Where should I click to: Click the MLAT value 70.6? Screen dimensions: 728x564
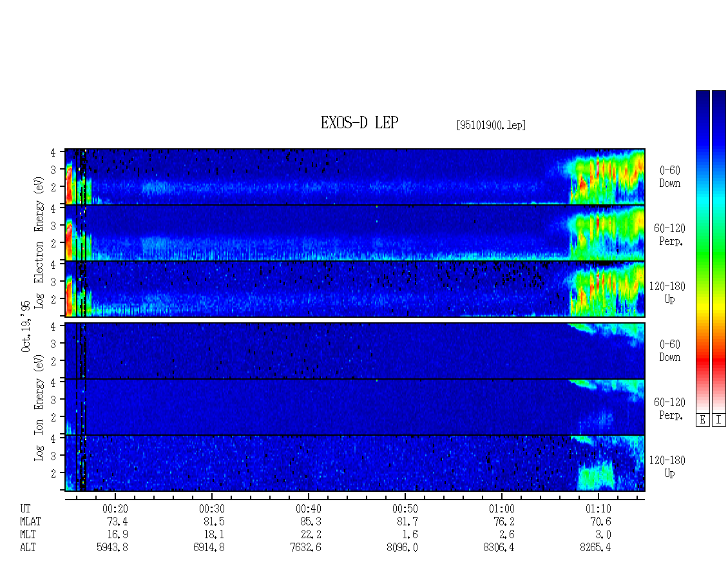(600, 521)
